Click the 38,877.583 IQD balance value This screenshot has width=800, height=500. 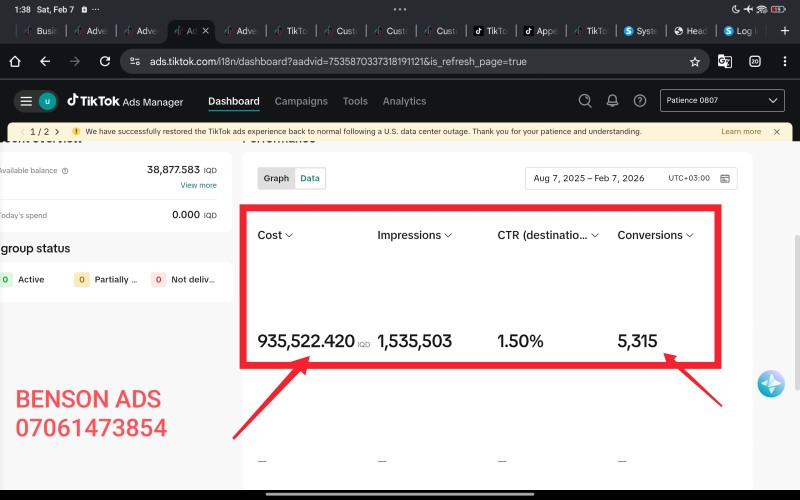click(182, 170)
